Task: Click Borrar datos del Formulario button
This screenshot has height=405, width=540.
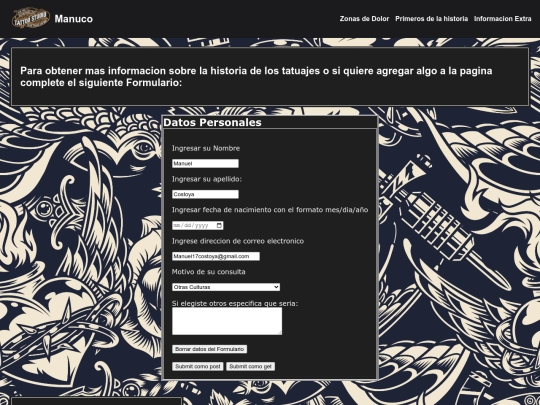Action: (209, 349)
